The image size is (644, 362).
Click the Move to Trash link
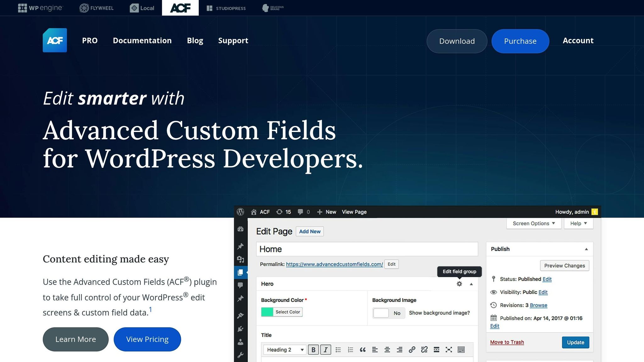[x=507, y=342]
